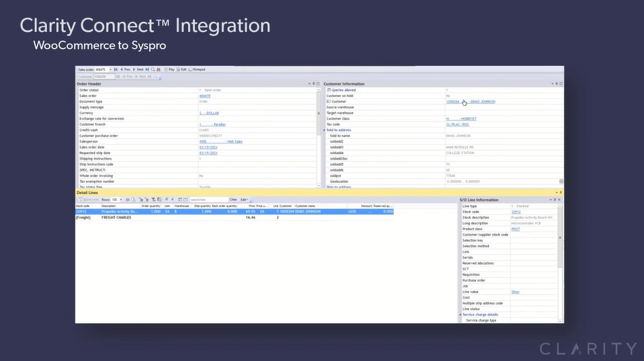Pin the Detail Lines panel
The image size is (644, 361).
pos(560,193)
